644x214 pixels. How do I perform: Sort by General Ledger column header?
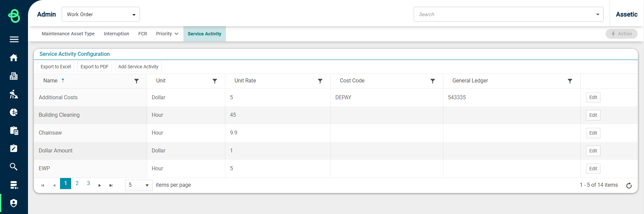tap(470, 81)
